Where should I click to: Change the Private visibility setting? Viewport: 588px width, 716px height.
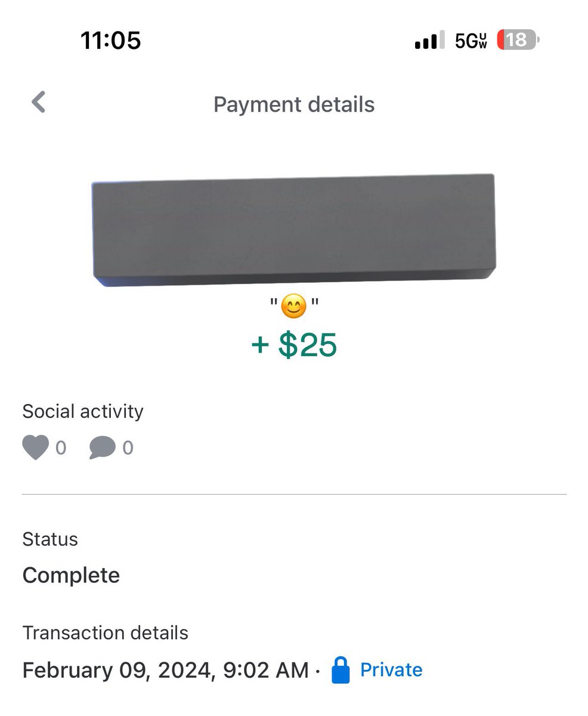391,669
